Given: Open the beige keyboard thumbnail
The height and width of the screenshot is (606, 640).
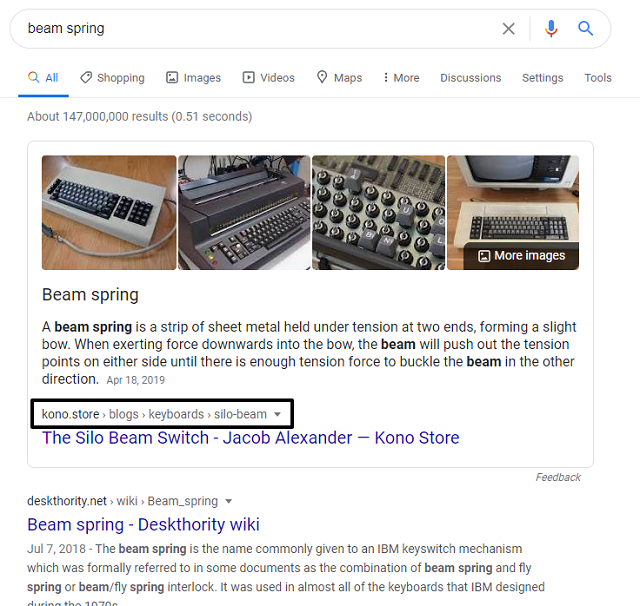Looking at the screenshot, I should click(109, 212).
